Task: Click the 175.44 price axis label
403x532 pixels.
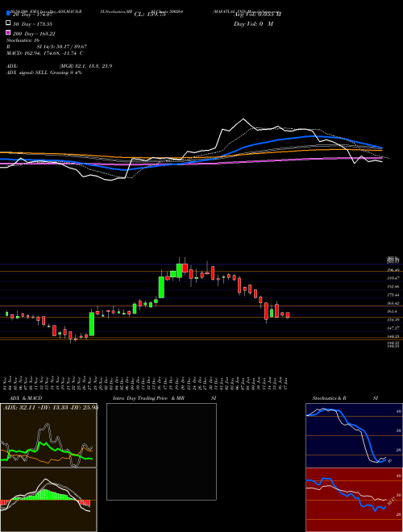Action: (393, 295)
